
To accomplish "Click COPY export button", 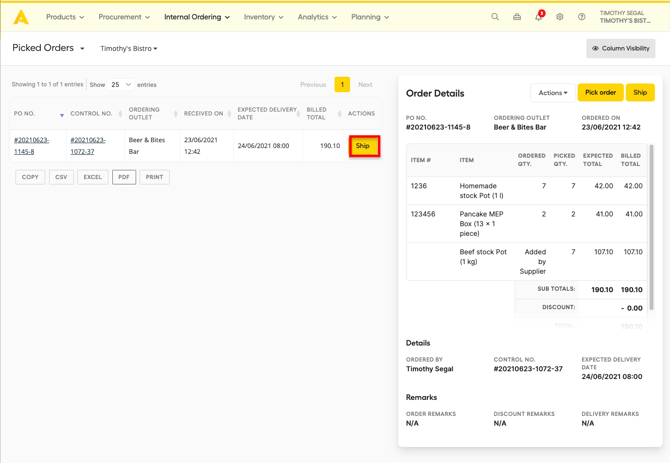I will pos(30,177).
